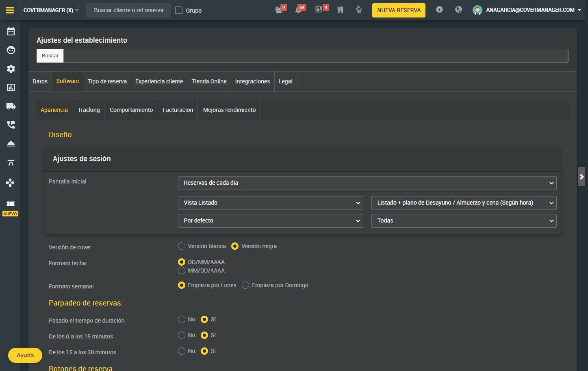Open Reservas de cada día dropdown

coord(367,183)
